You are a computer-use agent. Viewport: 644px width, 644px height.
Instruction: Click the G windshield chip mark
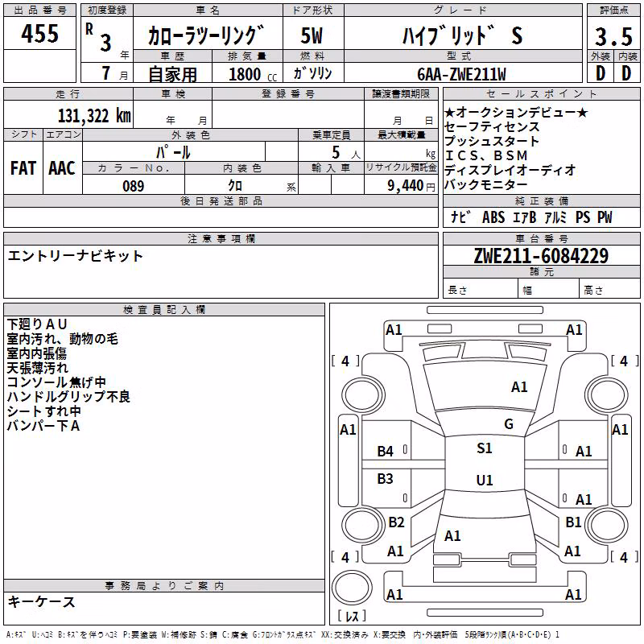pos(509,424)
